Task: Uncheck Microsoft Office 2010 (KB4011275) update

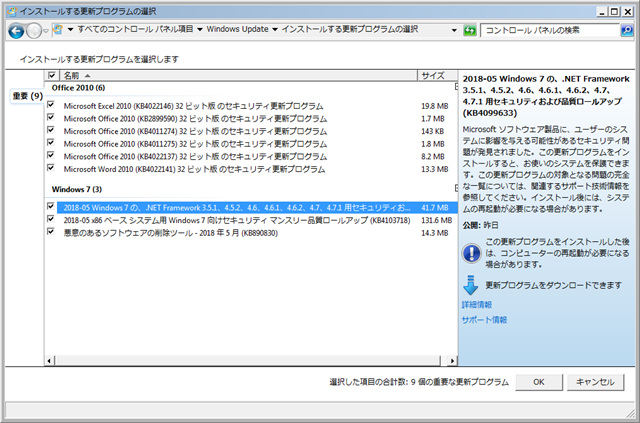Action: pyautogui.click(x=51, y=143)
